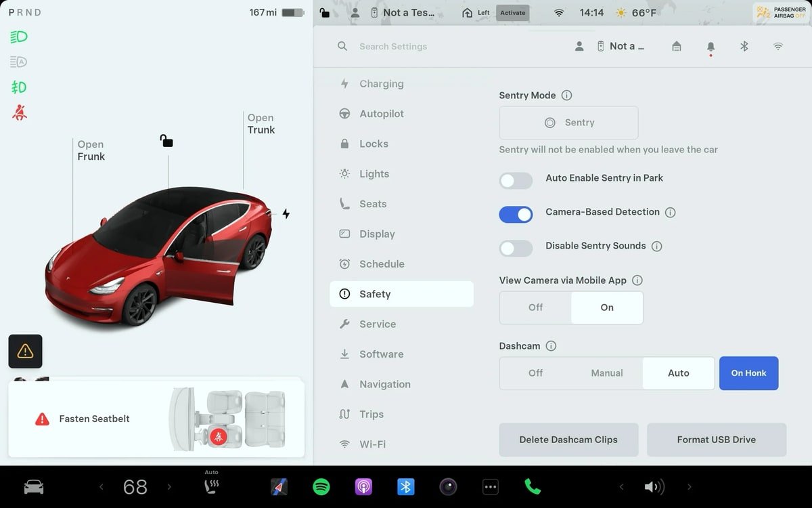Open the more apps ellipsis launcher
This screenshot has height=508, width=812.
pos(491,487)
